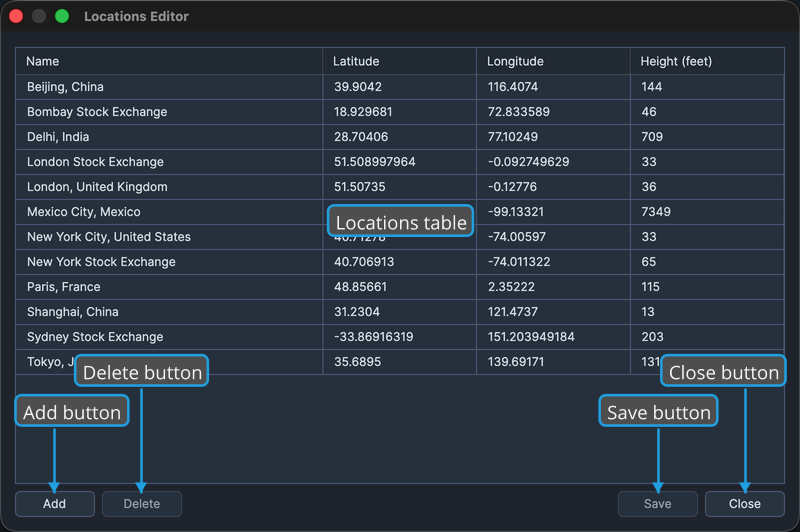The height and width of the screenshot is (532, 800).
Task: Click the Longitude column header
Action: tap(553, 61)
